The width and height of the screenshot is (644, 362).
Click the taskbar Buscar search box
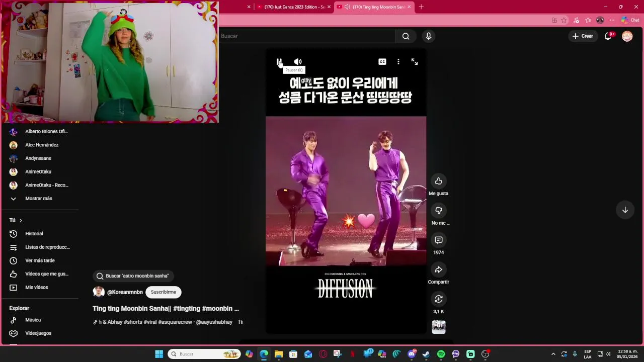pos(204,354)
